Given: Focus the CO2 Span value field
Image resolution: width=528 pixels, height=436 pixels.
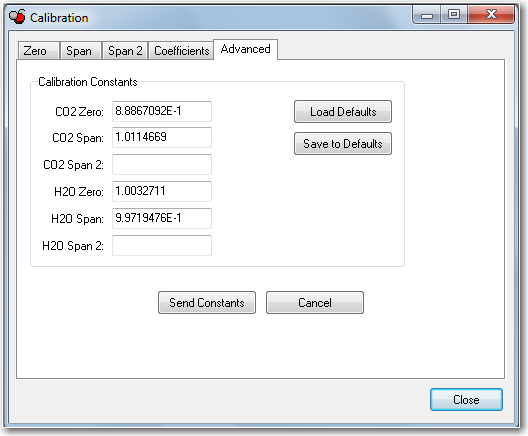Looking at the screenshot, I should (x=162, y=137).
